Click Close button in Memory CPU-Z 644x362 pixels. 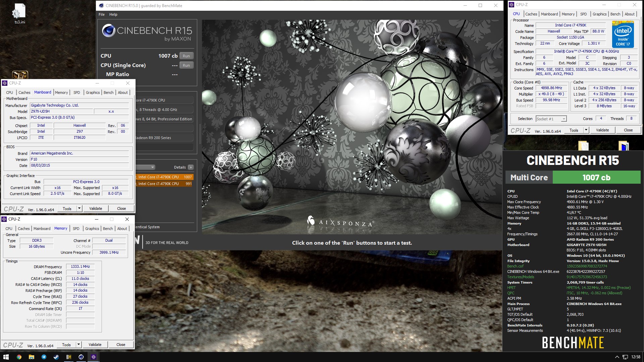pos(121,345)
